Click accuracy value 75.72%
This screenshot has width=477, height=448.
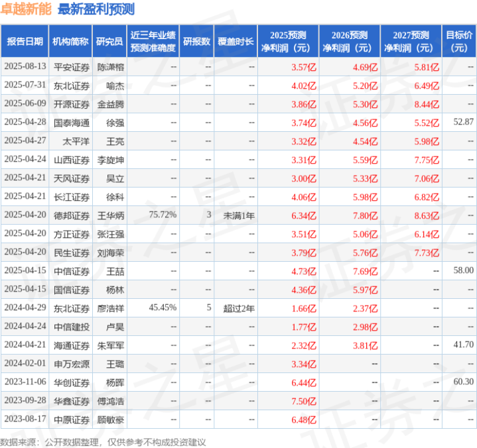(163, 215)
